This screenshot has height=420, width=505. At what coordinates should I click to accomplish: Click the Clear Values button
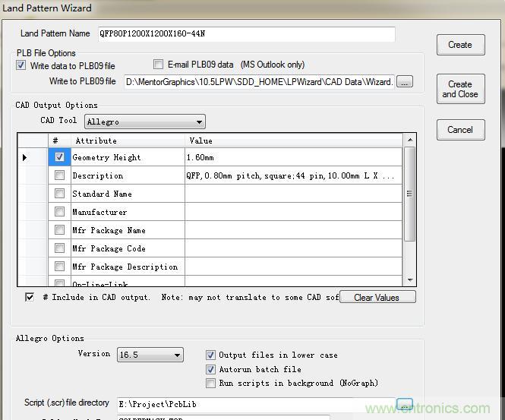pyautogui.click(x=377, y=297)
